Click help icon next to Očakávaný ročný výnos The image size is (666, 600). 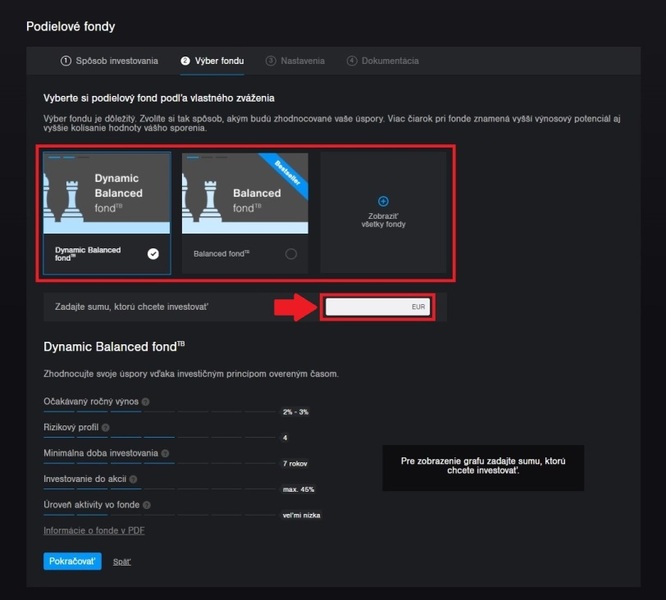(x=146, y=402)
